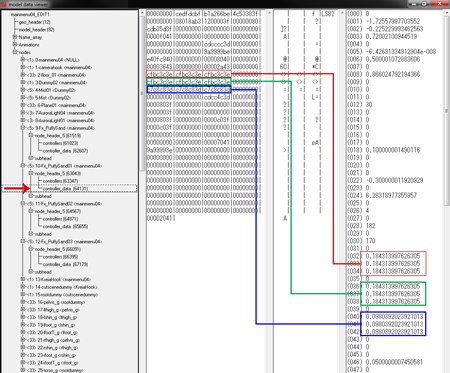Screen dimensions: 450x373
Task: Select the 19-lfoot_g node row
Action: [x=51, y=325]
